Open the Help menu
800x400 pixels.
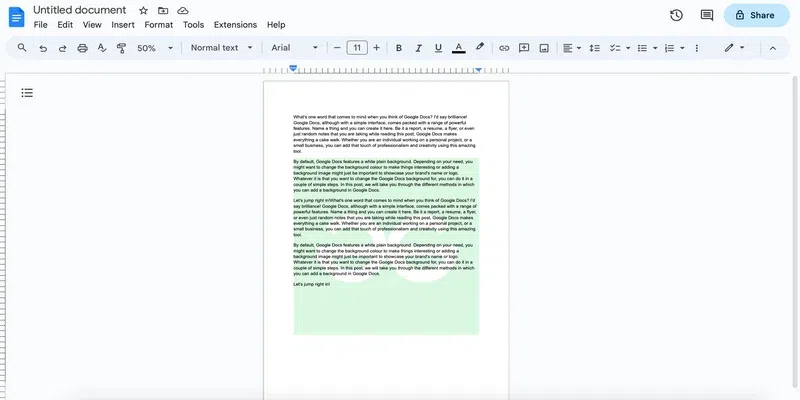(x=276, y=24)
